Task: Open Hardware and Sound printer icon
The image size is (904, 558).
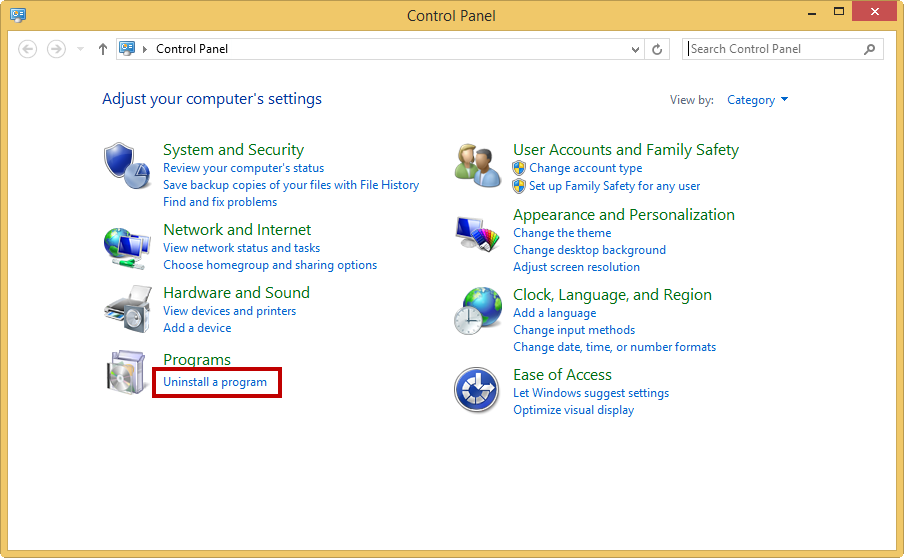Action: (x=127, y=308)
